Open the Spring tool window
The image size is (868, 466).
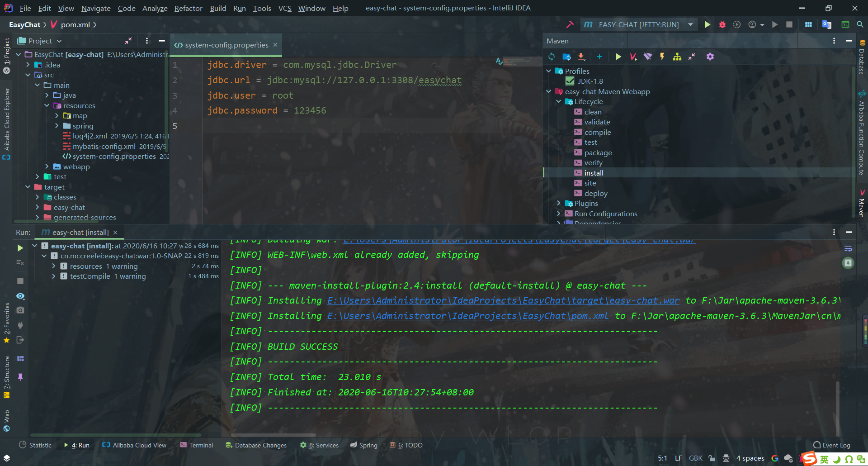364,445
